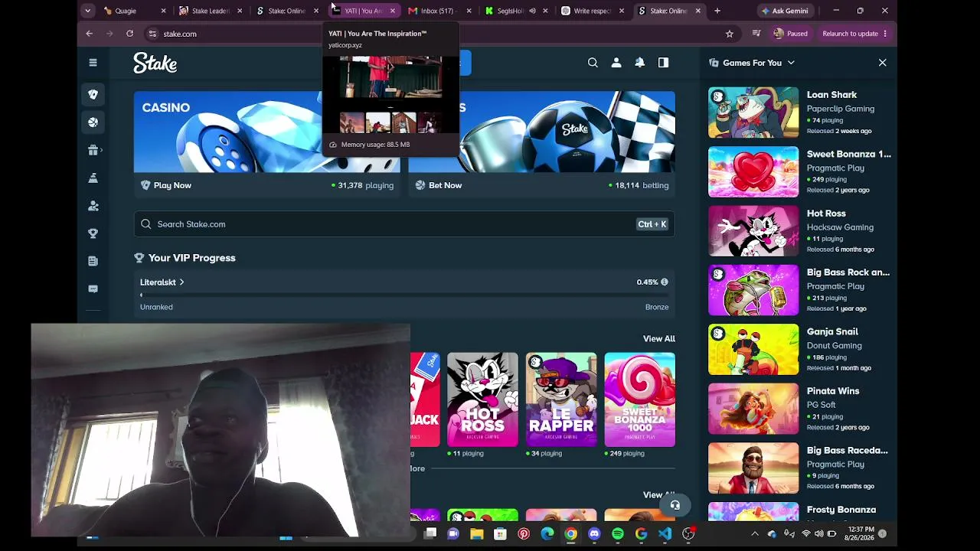Viewport: 980px width, 551px height.
Task: Open the Hot Ross game card
Action: click(x=482, y=399)
